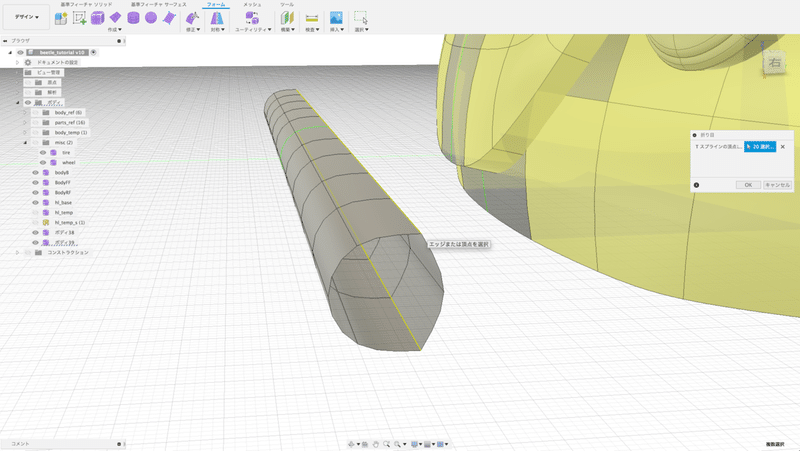Hide the BodyFF body
Viewport: 800px width, 451px height.
[35, 183]
